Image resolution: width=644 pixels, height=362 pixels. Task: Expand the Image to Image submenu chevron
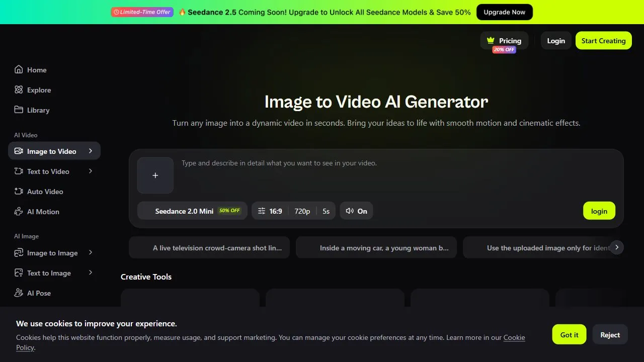click(91, 252)
